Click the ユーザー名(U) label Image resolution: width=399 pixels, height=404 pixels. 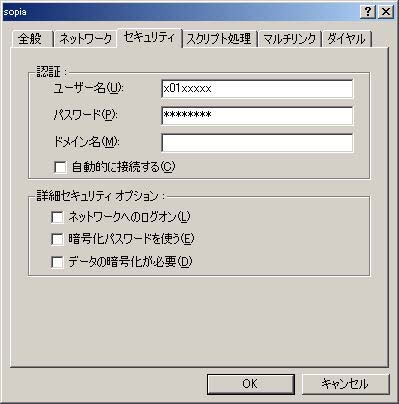pos(88,88)
